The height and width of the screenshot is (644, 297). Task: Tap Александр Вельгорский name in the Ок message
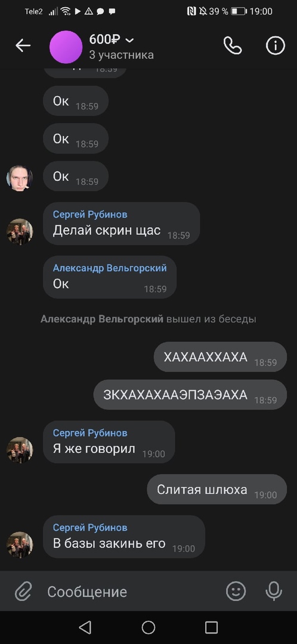(x=110, y=268)
